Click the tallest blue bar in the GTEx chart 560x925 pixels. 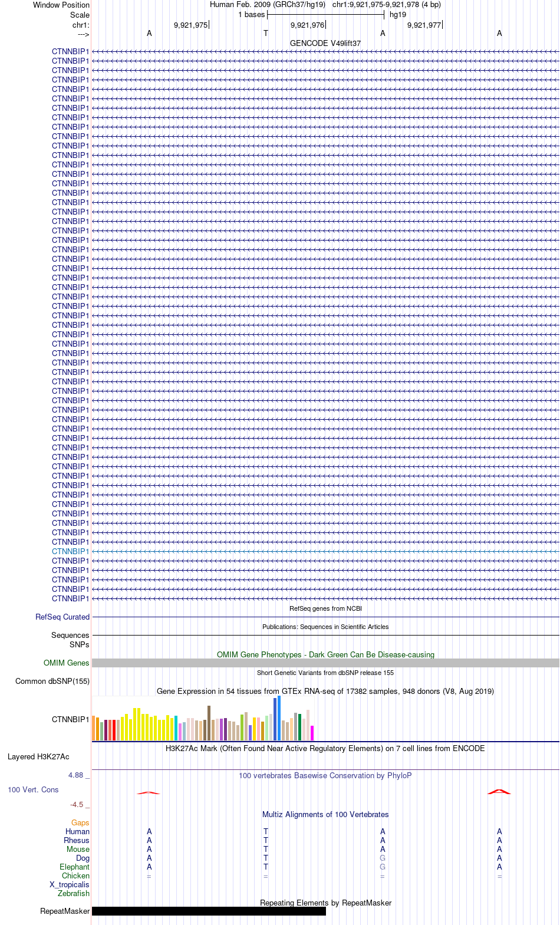pyautogui.click(x=279, y=718)
